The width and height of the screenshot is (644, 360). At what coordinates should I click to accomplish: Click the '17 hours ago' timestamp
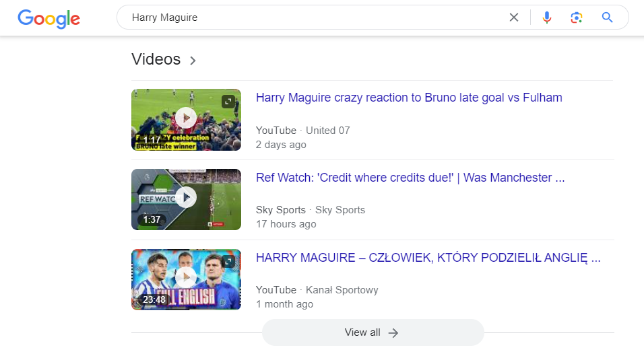pyautogui.click(x=286, y=224)
